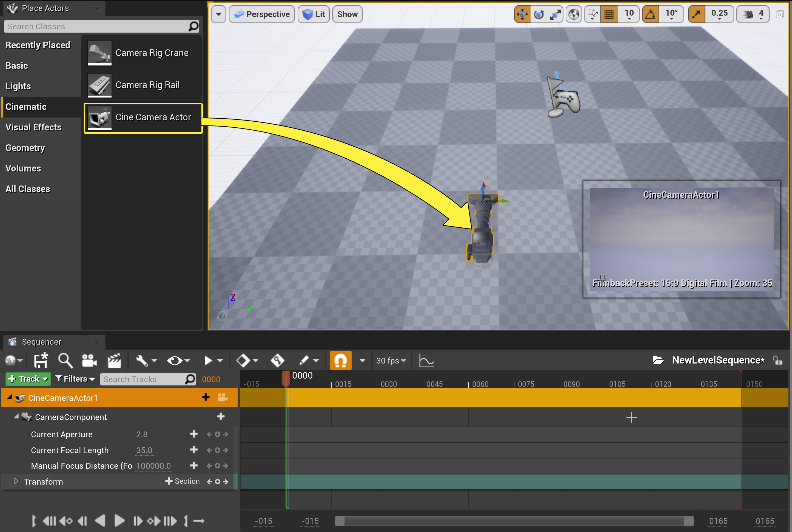Image resolution: width=792 pixels, height=532 pixels.
Task: Toggle snapping with the magnet icon
Action: tap(340, 360)
